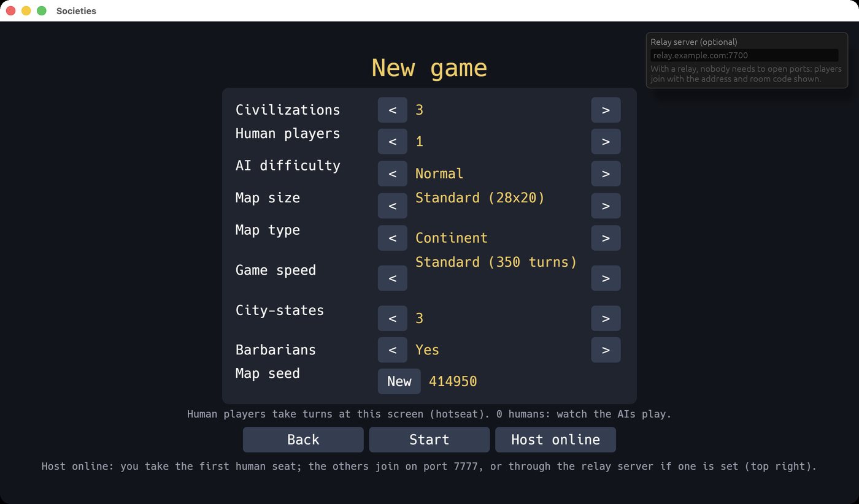Click the AI difficulty label
859x504 pixels.
(x=288, y=166)
